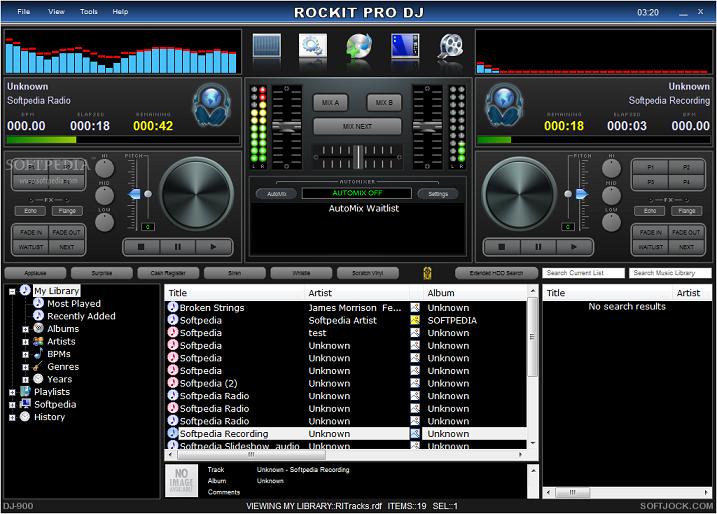Screen dimensions: 717x514
Task: Click the Search Music Library field
Action: (669, 273)
